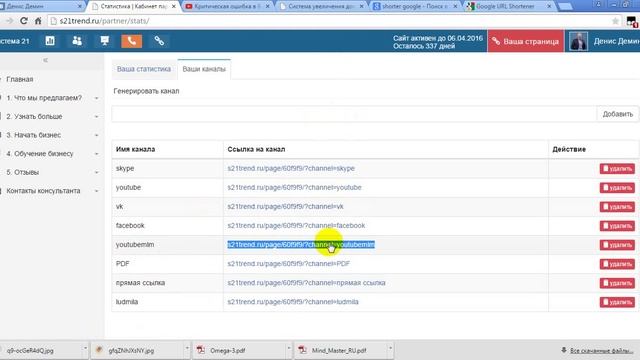The image size is (640, 360).
Task: Reload the page with the refresh icon
Action: coord(24,21)
